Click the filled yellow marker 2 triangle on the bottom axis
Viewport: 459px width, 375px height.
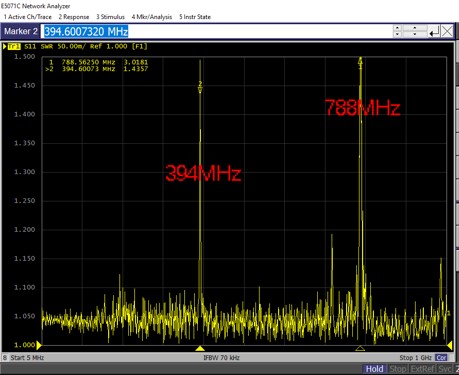point(200,348)
